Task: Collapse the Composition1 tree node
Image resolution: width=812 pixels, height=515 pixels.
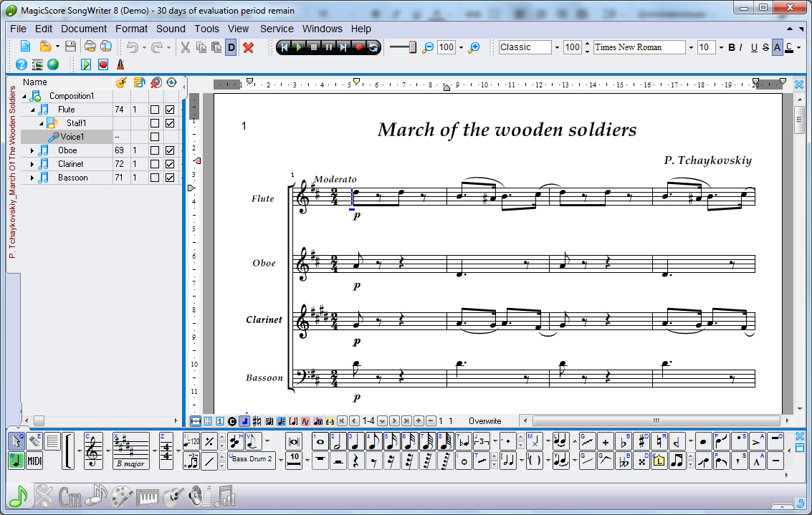Action: click(24, 96)
